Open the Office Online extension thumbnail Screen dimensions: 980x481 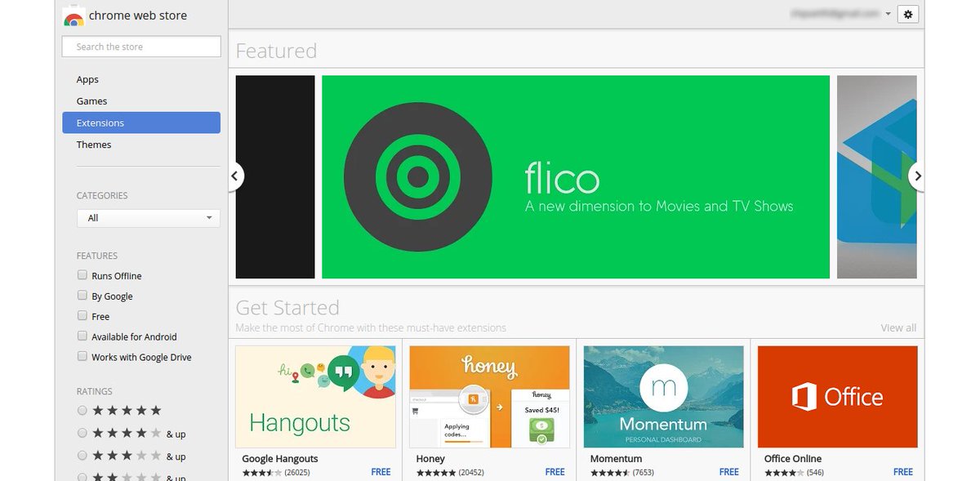(x=837, y=397)
